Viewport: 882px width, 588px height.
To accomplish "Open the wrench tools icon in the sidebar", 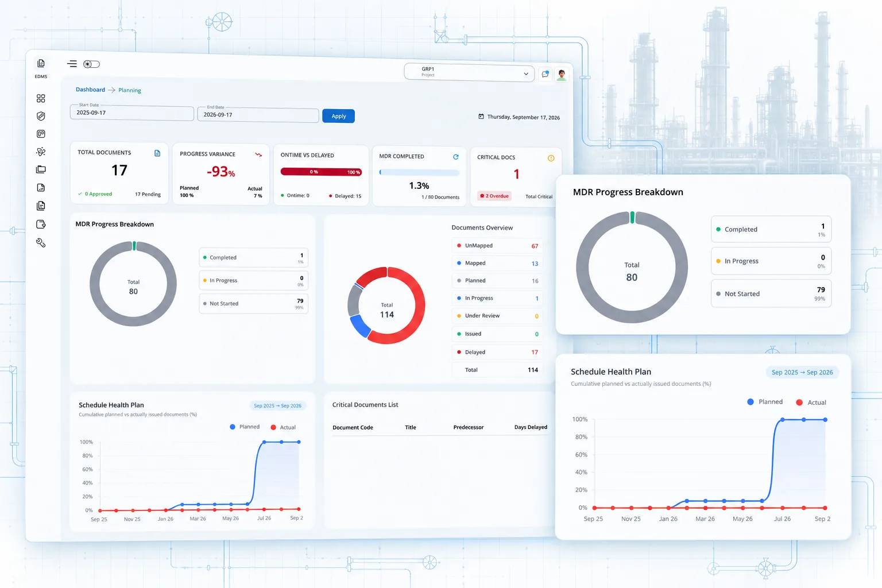I will [41, 242].
